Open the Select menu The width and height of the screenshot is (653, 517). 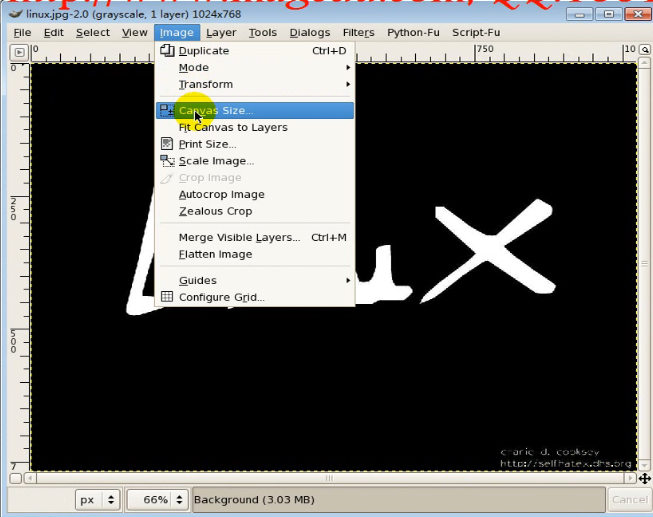(x=93, y=32)
